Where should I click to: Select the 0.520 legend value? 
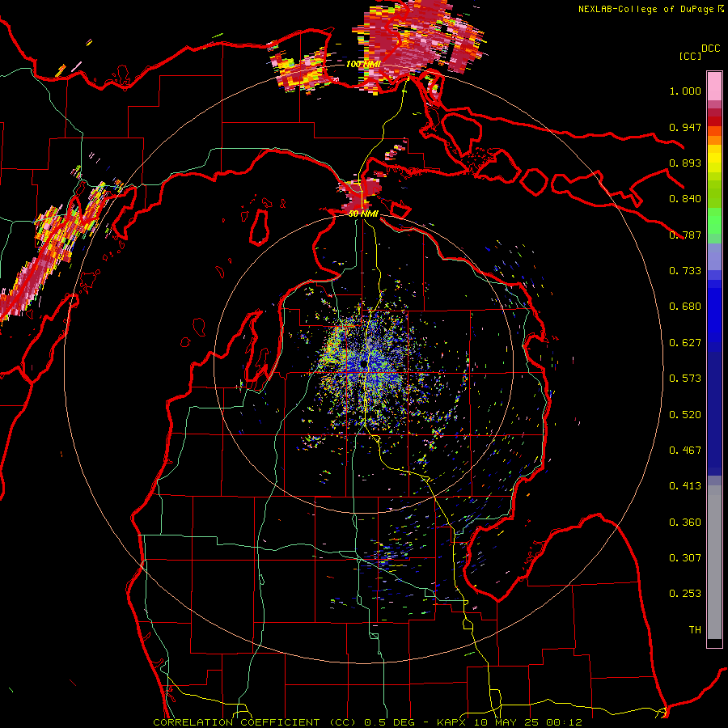point(685,415)
